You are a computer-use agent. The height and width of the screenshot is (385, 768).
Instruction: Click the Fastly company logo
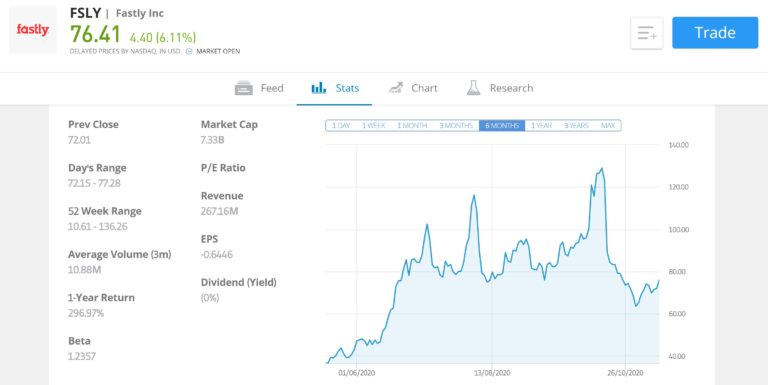pos(33,30)
